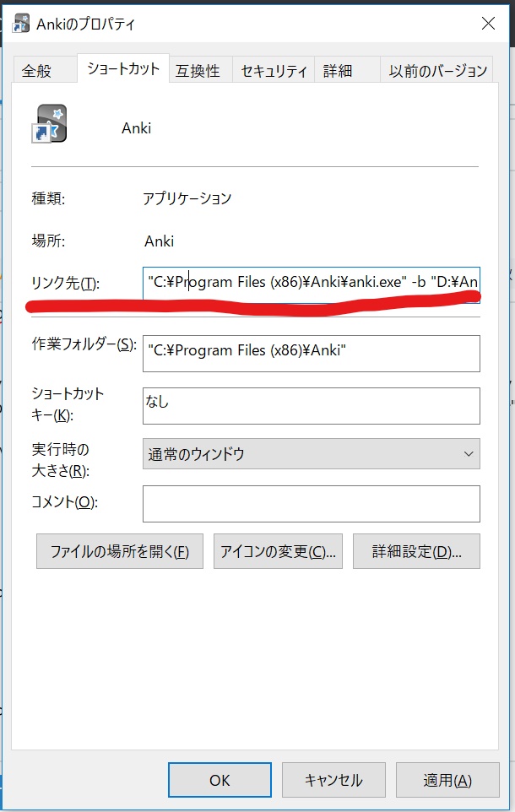Click into the リンク先 target field

coord(312,284)
